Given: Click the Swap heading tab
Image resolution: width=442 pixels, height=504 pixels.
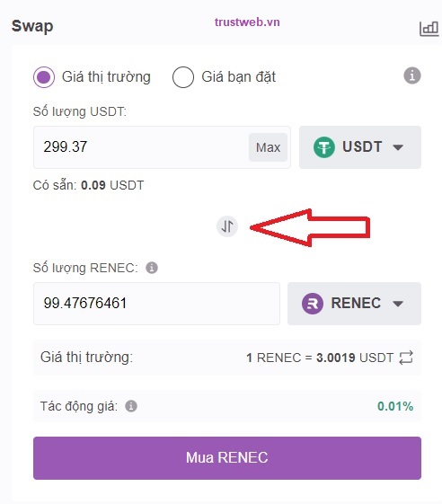Looking at the screenshot, I should [x=32, y=26].
